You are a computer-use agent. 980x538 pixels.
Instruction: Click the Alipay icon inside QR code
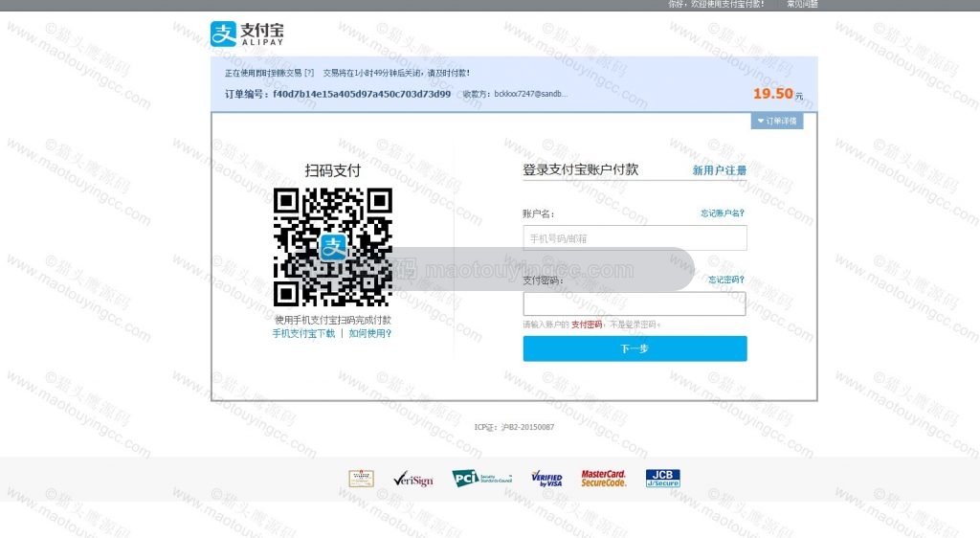coord(333,247)
